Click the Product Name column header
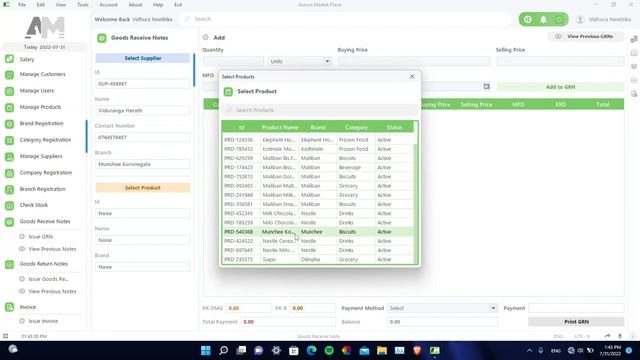 [280, 127]
